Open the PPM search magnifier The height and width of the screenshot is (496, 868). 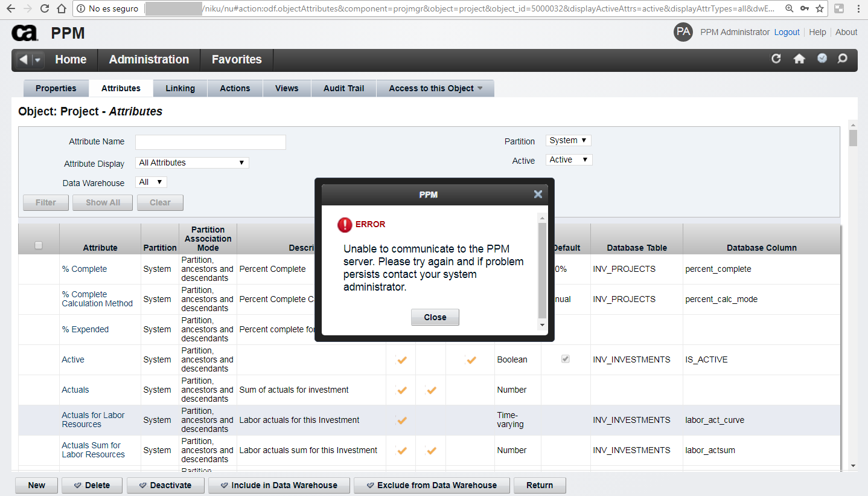843,59
